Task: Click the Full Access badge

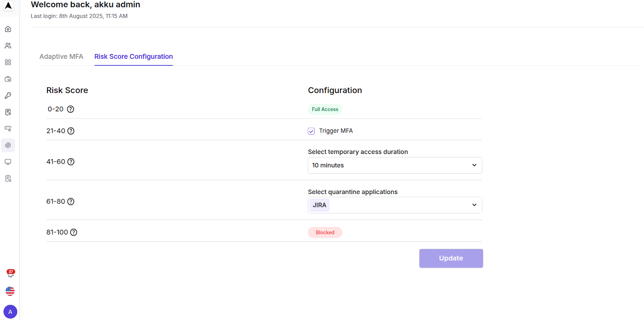Action: point(325,109)
